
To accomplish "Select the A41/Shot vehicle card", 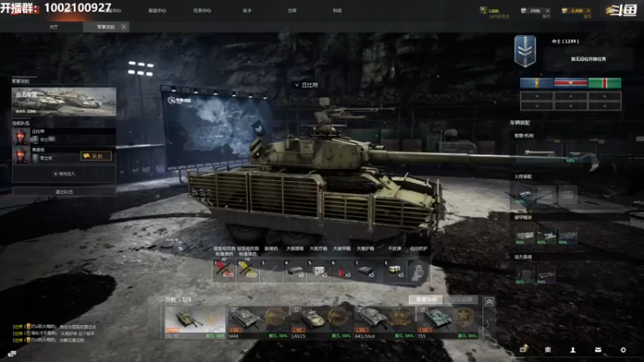I will (x=385, y=323).
